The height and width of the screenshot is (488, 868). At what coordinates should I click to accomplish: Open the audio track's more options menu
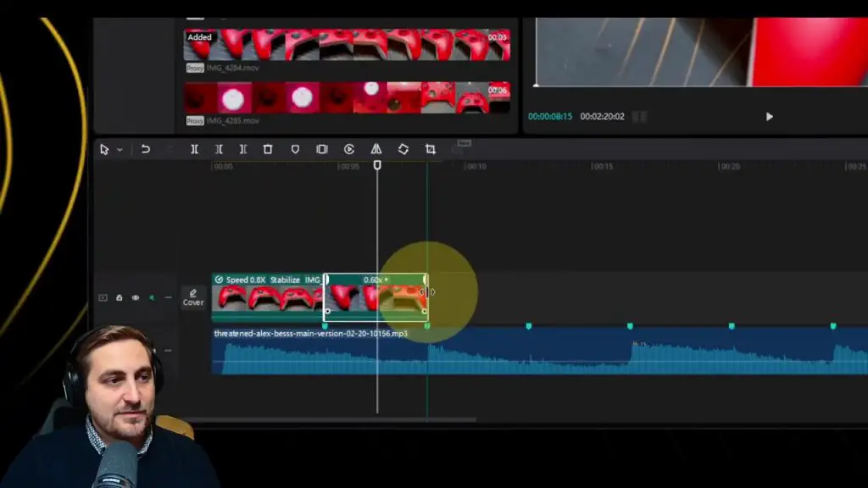tap(168, 351)
